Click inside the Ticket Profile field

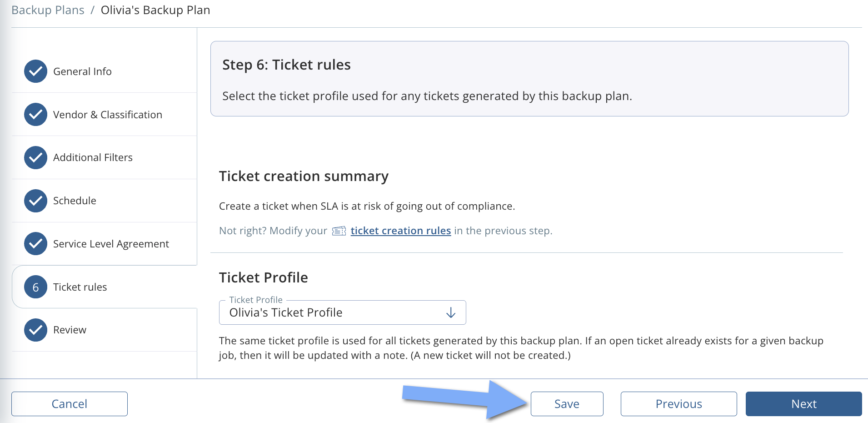[318, 312]
